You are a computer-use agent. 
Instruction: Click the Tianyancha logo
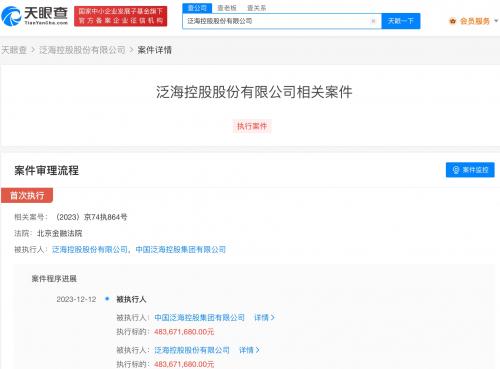pos(35,16)
